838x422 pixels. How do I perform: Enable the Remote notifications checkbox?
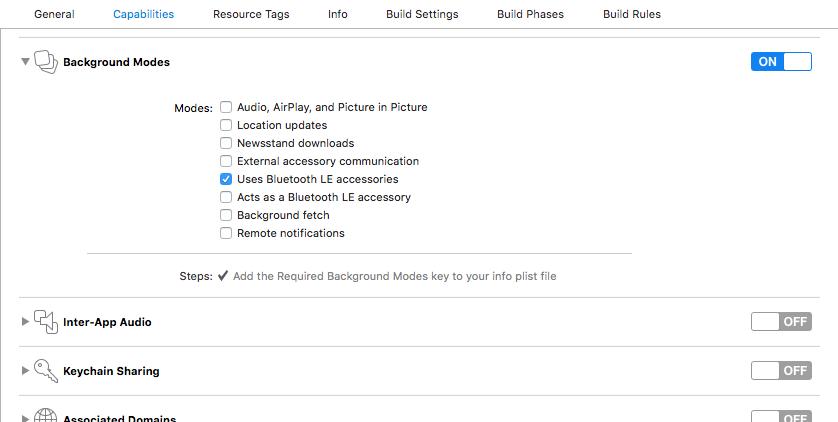point(226,233)
